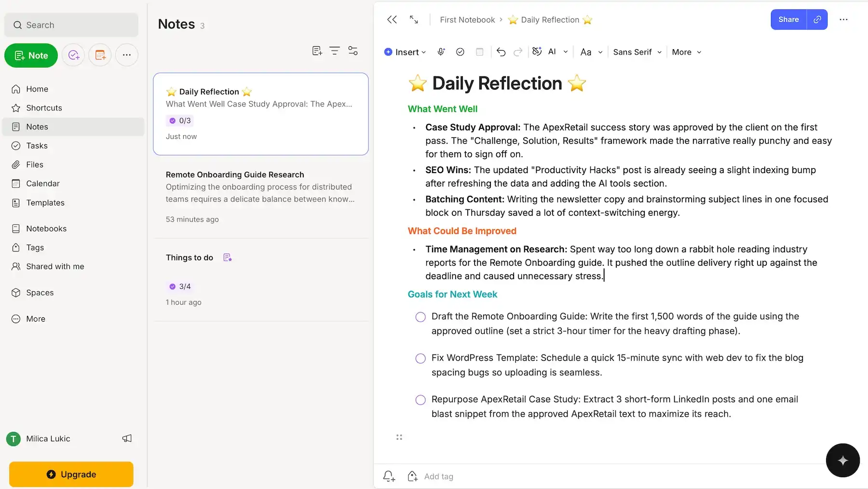Insert calendar event toolbar icon
Screen dimensions: 868x489
479,52
